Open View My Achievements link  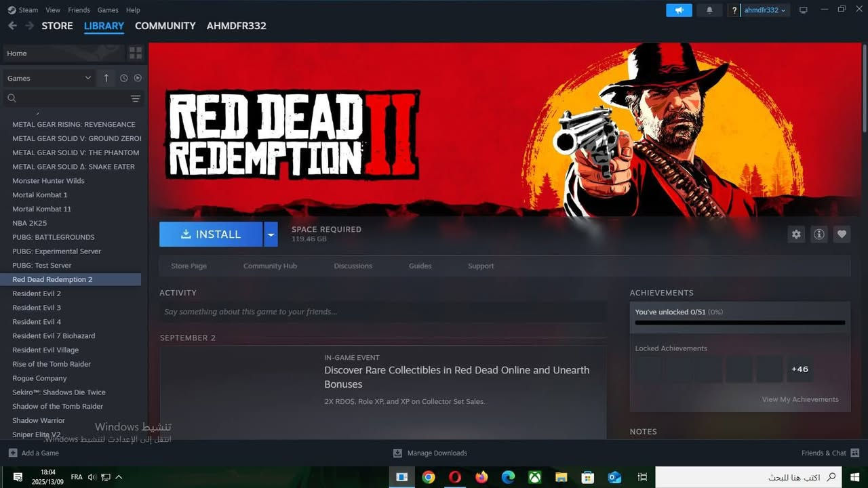click(x=800, y=399)
